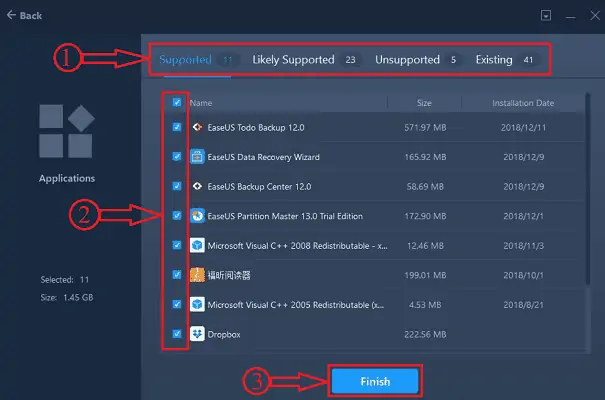
Task: Switch to the Likely Supported tab
Action: coord(306,60)
